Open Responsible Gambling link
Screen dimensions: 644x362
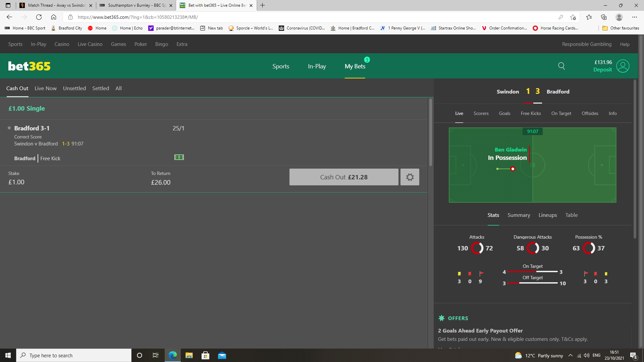pos(587,44)
